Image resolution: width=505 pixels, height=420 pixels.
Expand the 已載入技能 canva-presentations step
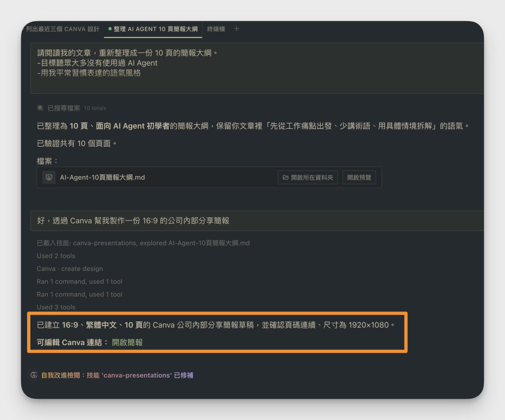[x=143, y=243]
